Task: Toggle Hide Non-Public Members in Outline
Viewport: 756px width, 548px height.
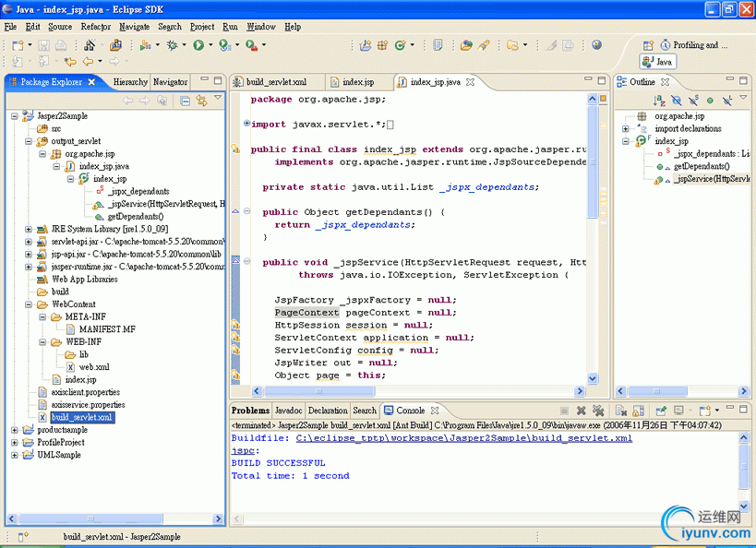Action: pos(710,101)
